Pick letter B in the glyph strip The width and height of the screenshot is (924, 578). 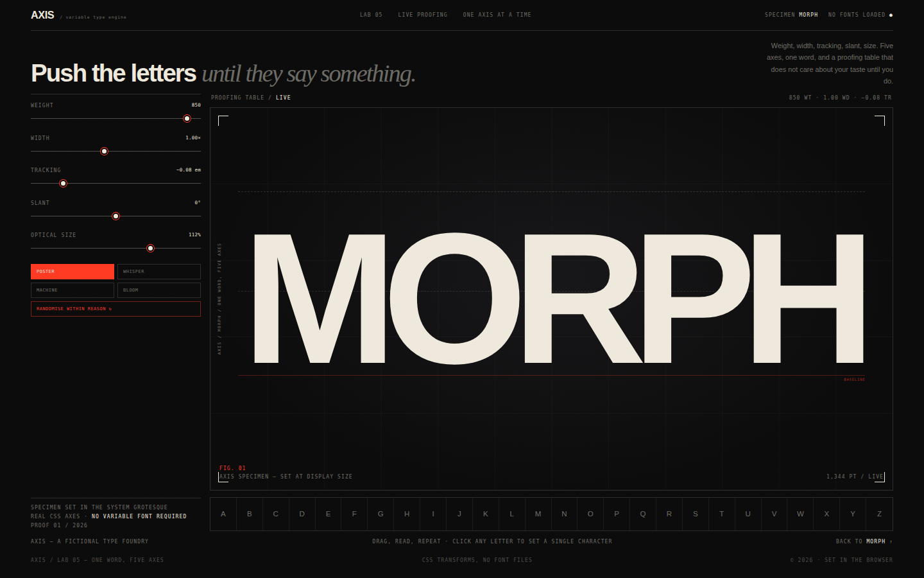250,514
